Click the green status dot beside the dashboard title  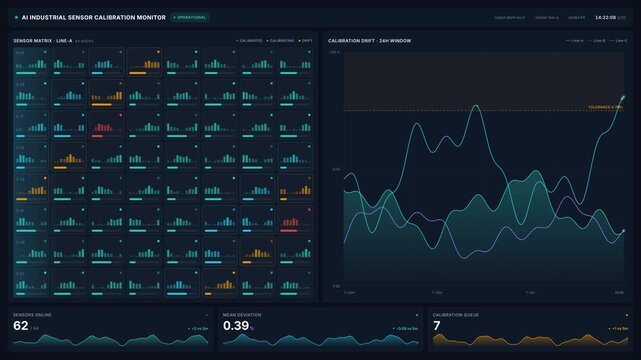click(16, 18)
